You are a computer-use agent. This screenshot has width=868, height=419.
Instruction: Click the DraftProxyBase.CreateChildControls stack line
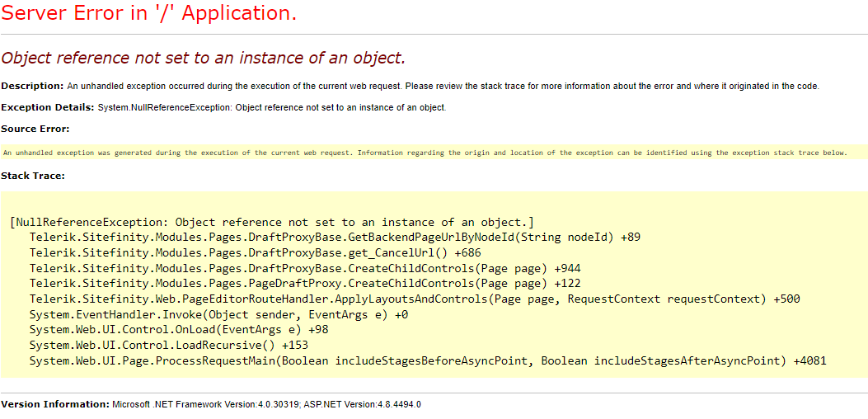pos(304,269)
